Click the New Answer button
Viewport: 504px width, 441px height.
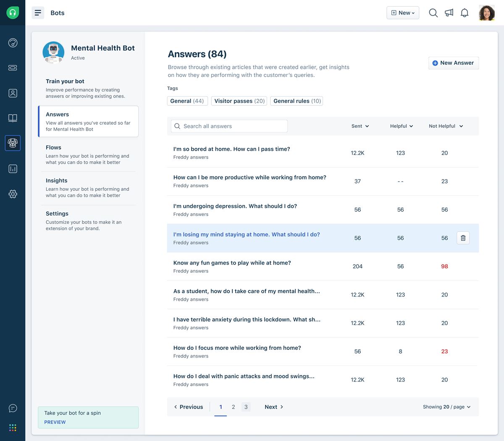click(453, 63)
